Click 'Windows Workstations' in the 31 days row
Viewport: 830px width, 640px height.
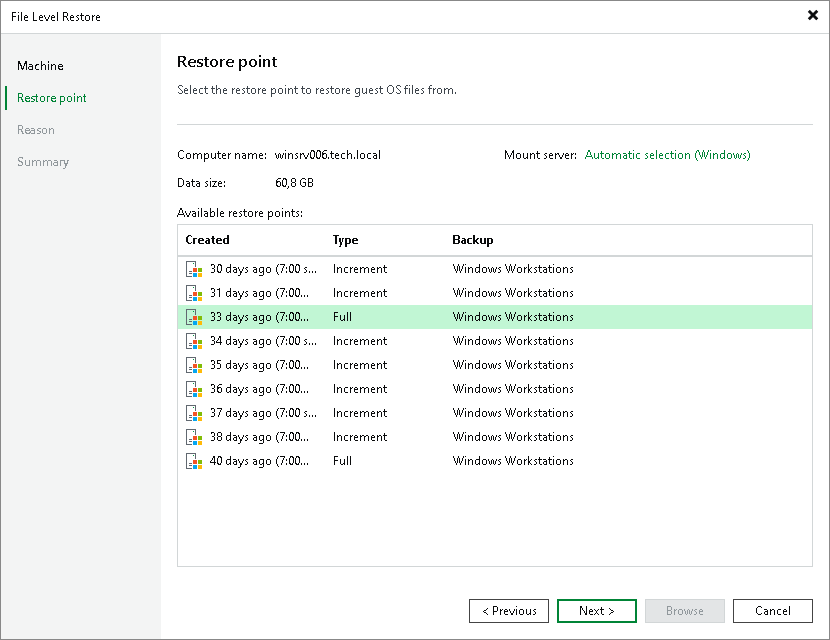(x=513, y=293)
